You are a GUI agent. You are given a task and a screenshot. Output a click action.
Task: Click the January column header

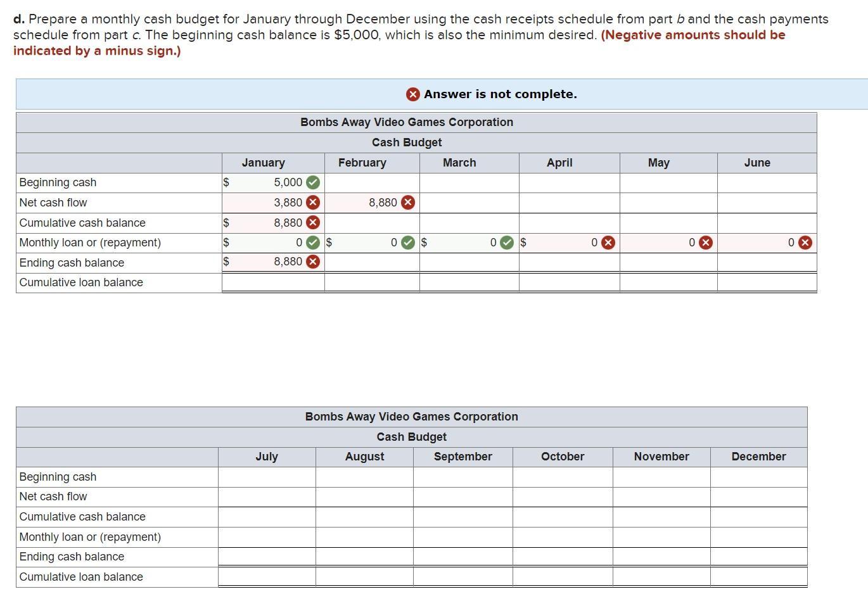(x=263, y=163)
